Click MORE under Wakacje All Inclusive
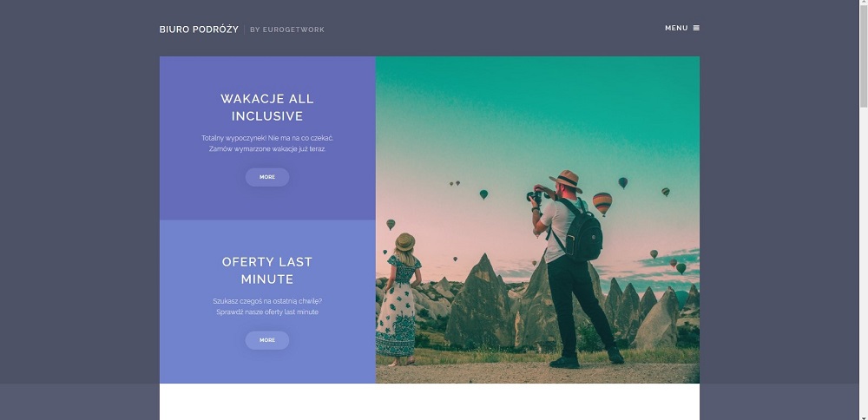Viewport: 868px width, 420px height. point(267,177)
